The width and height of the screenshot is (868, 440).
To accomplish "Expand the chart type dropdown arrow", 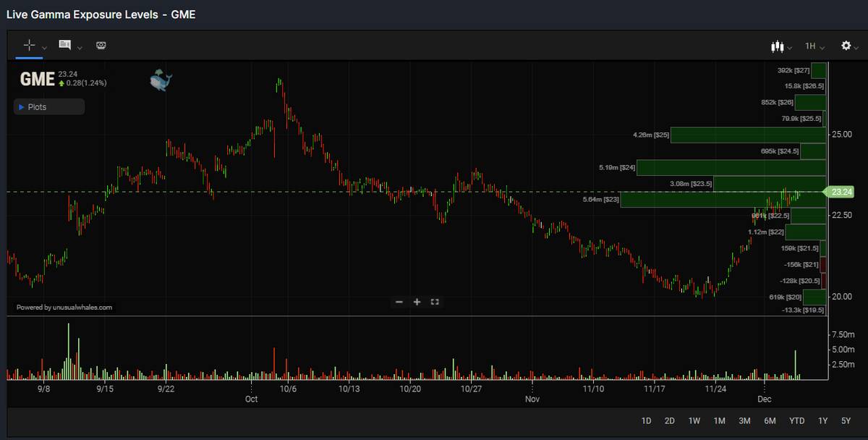I will pyautogui.click(x=790, y=48).
